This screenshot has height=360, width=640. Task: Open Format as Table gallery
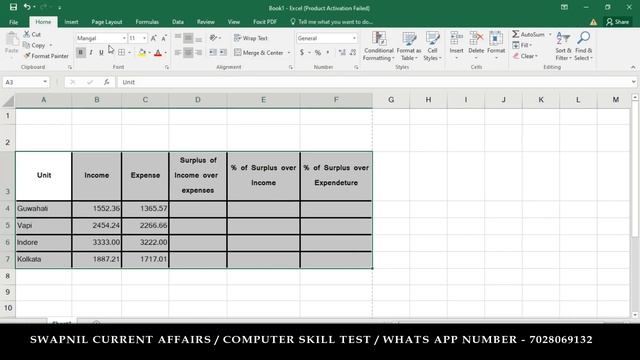(409, 46)
